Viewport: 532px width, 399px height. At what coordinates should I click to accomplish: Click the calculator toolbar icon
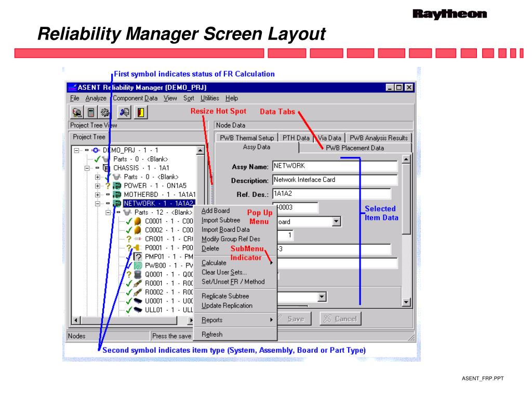click(x=91, y=112)
